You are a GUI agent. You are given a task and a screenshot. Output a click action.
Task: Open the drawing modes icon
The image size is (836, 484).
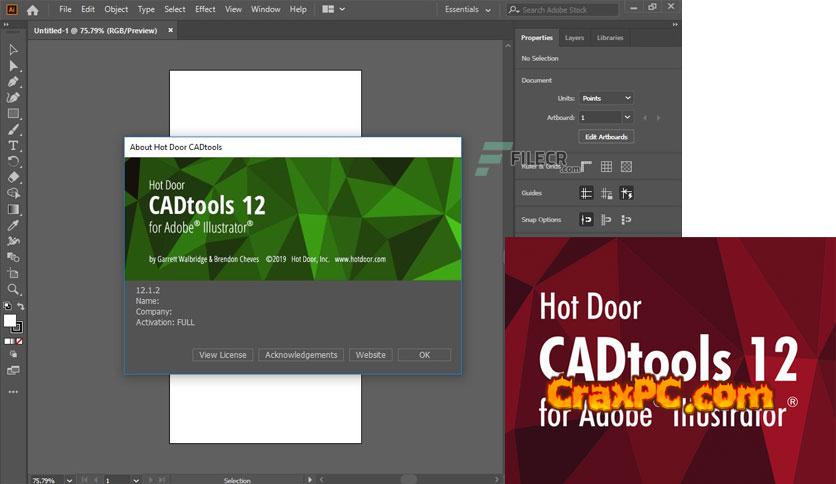pyautogui.click(x=13, y=354)
